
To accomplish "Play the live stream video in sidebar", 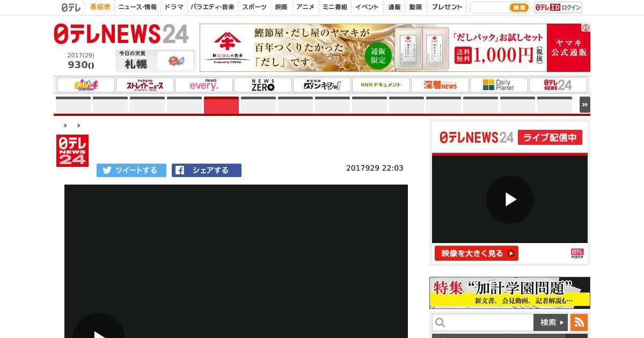I will point(510,200).
